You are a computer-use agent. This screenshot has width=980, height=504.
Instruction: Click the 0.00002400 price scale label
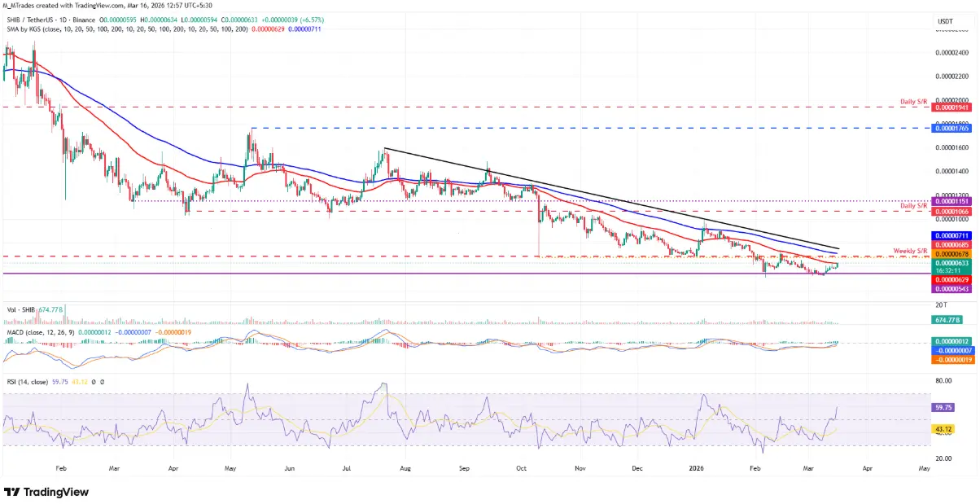tap(952, 52)
